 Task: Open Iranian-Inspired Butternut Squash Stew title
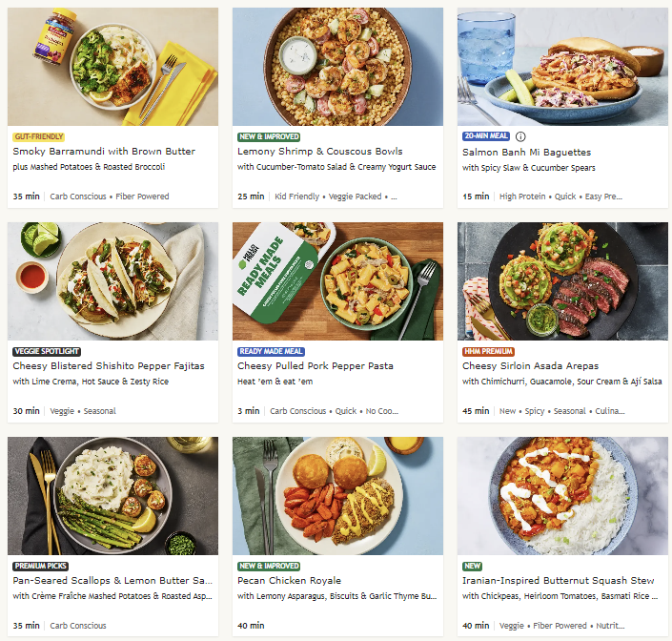(x=559, y=581)
